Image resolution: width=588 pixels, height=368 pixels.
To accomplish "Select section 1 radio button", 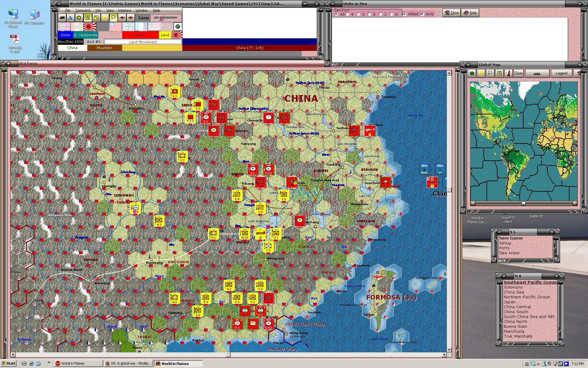I will 381,14.
